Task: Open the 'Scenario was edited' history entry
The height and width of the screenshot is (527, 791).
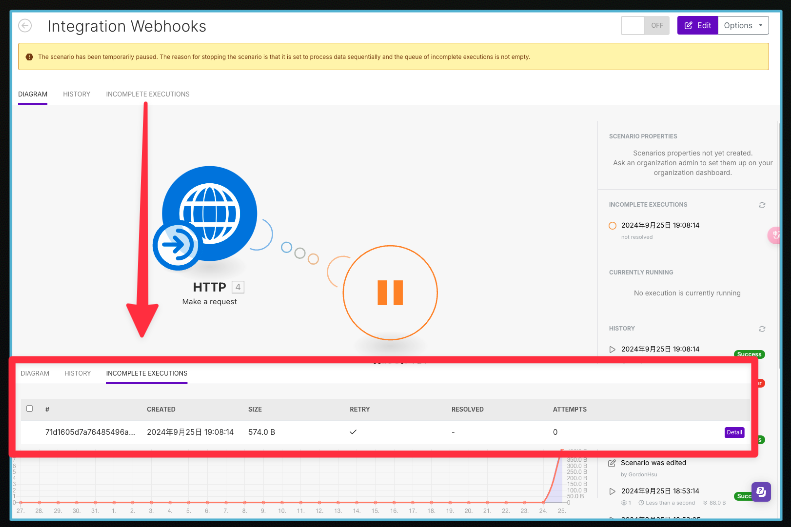Action: coord(653,462)
